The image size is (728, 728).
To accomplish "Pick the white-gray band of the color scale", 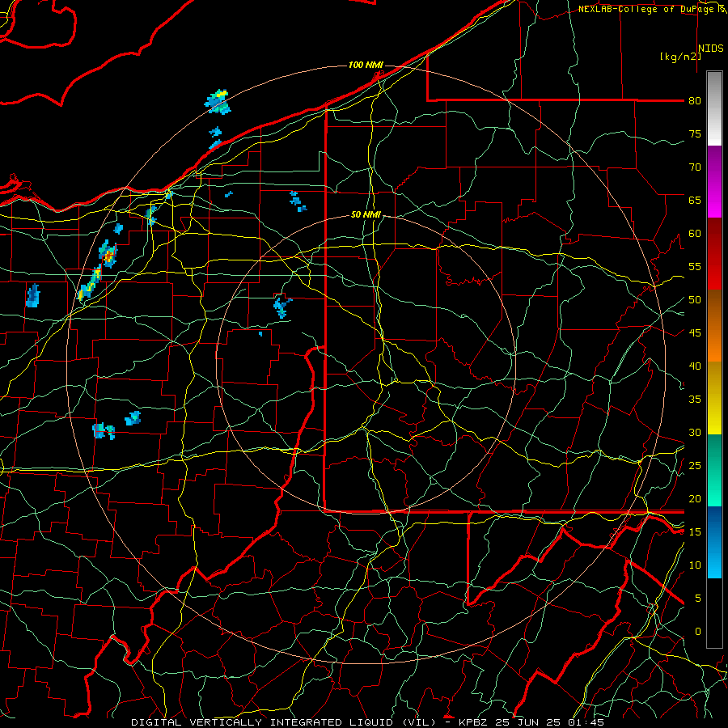I will pyautogui.click(x=714, y=108).
